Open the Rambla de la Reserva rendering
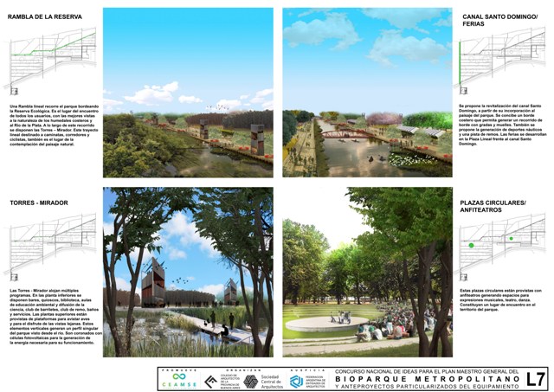Viewport: 554px width, 392px height. point(188,93)
